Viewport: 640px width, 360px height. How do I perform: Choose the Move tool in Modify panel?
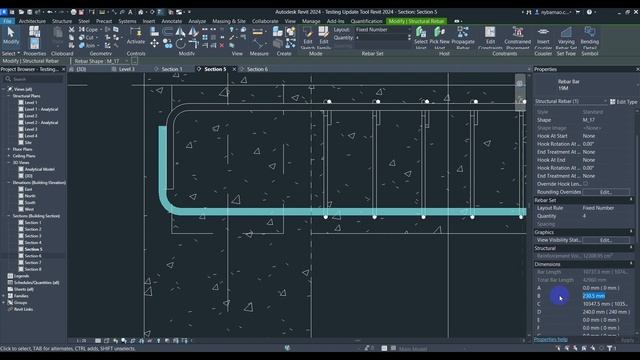(x=154, y=43)
